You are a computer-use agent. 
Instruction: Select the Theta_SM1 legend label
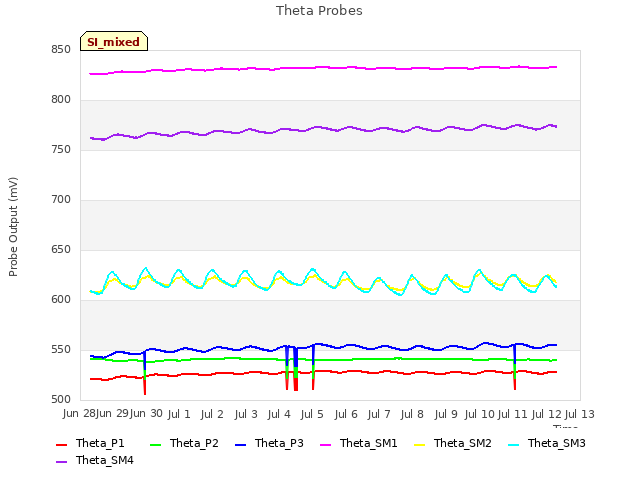point(369,443)
